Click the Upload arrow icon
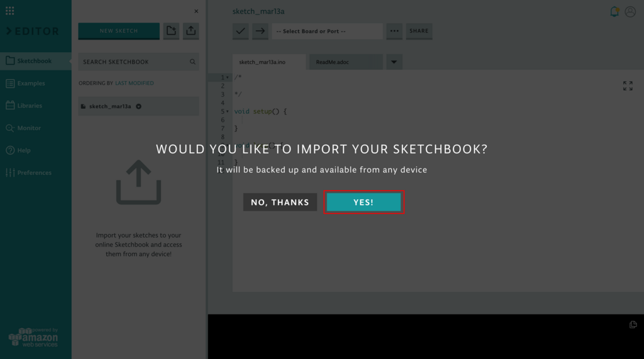The image size is (644, 359). (260, 31)
